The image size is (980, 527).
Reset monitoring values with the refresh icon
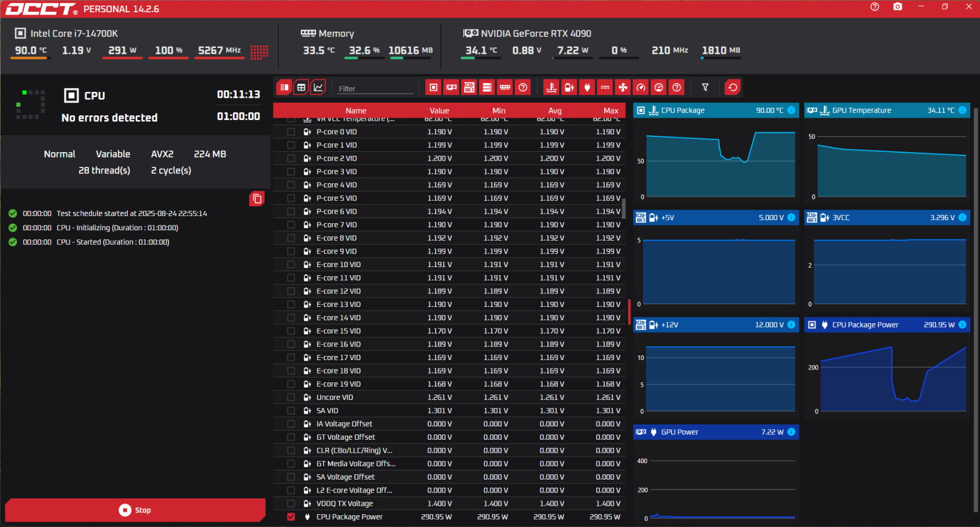(x=732, y=88)
